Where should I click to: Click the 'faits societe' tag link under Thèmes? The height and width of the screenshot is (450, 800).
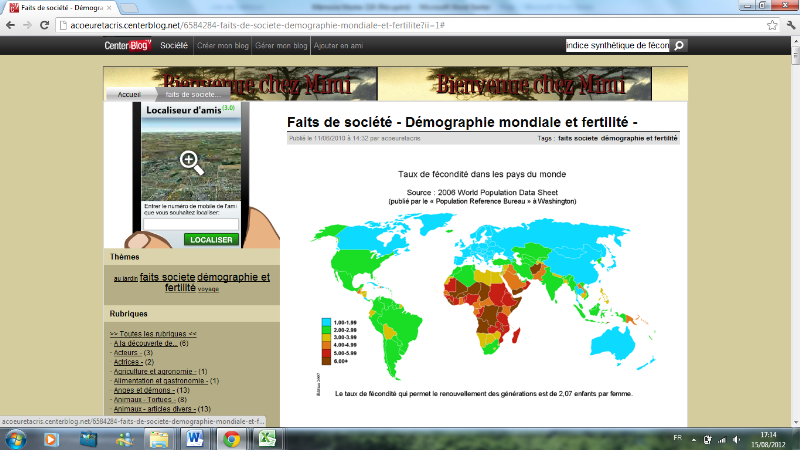coord(167,276)
